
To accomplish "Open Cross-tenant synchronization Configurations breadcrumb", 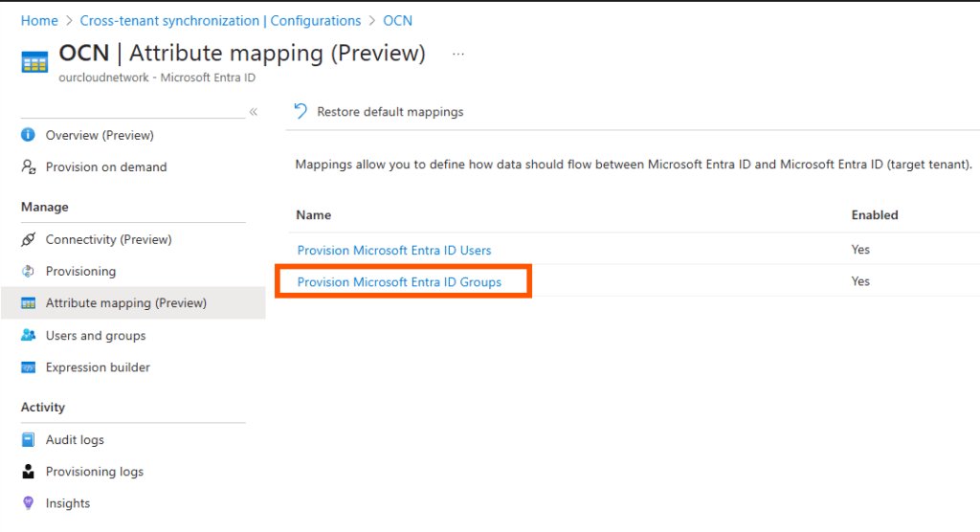I will click(x=220, y=21).
